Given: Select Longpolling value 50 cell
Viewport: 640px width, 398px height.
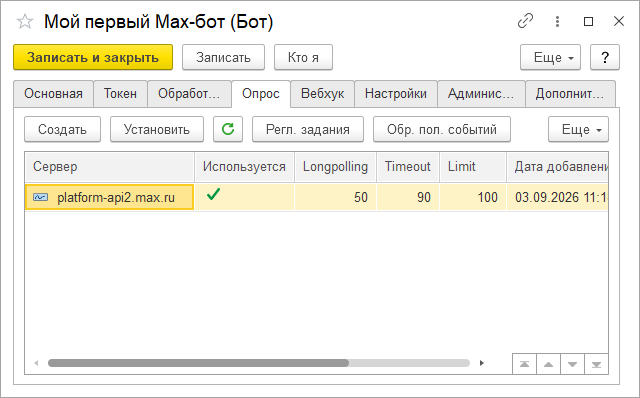Looking at the screenshot, I should tap(335, 197).
